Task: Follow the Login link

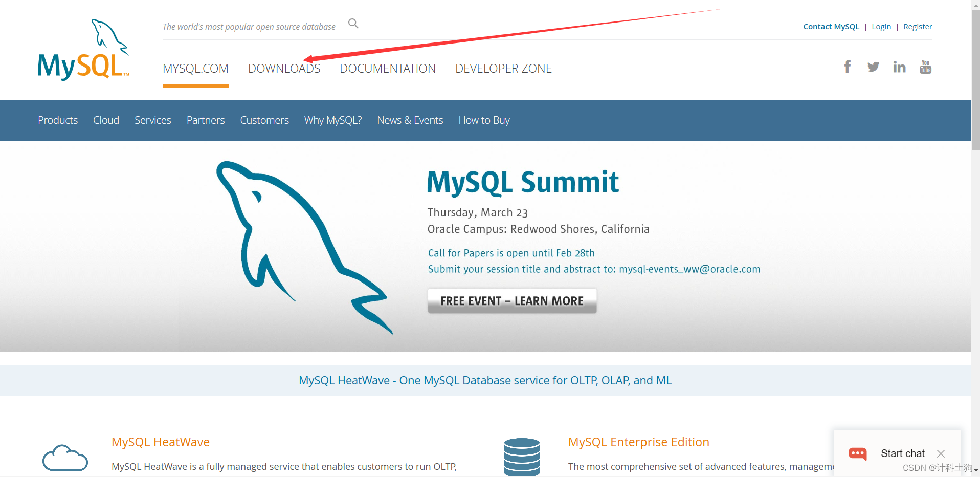Action: 881,27
